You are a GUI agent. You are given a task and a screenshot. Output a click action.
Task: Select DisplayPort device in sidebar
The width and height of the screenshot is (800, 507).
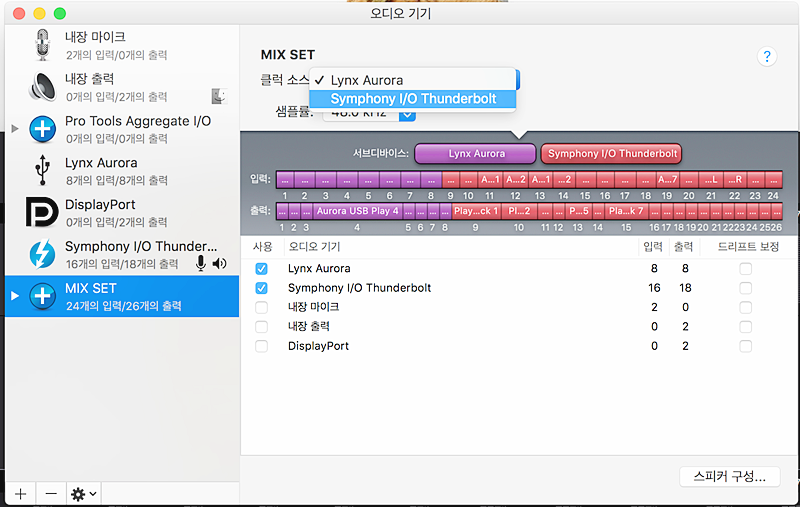122,212
